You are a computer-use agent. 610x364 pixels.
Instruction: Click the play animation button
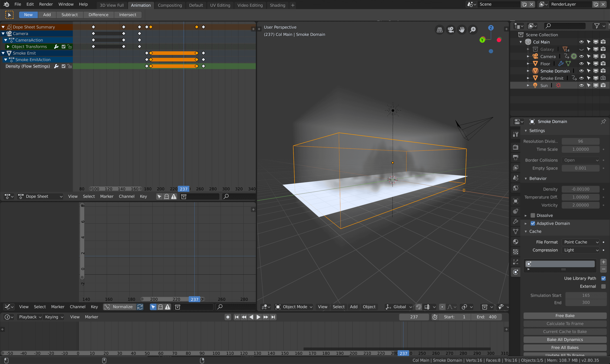coord(258,317)
